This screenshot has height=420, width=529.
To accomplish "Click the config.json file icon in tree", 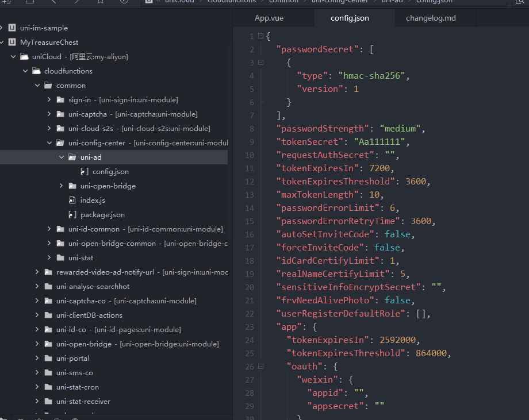I will pyautogui.click(x=85, y=172).
